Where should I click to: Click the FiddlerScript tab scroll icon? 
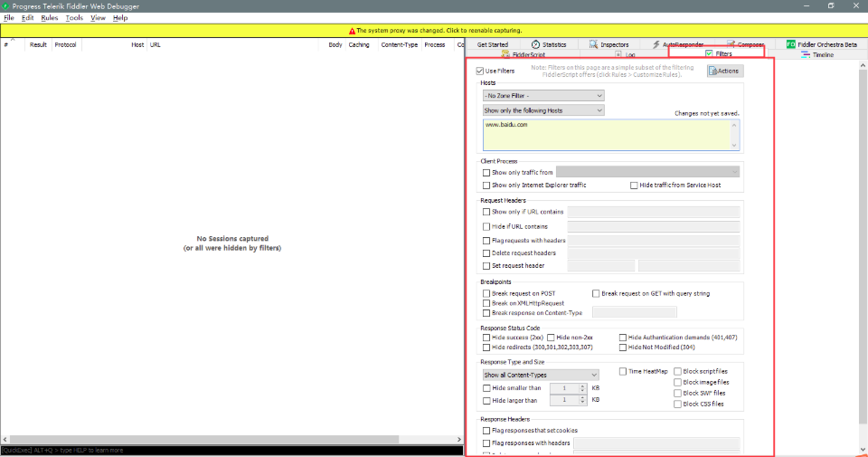point(505,54)
